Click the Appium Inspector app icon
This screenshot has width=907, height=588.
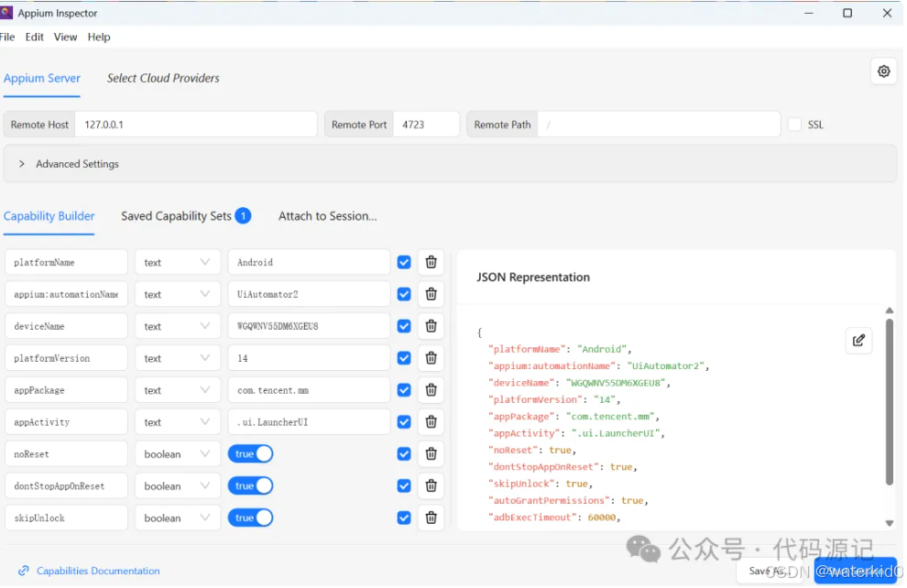pyautogui.click(x=7, y=13)
